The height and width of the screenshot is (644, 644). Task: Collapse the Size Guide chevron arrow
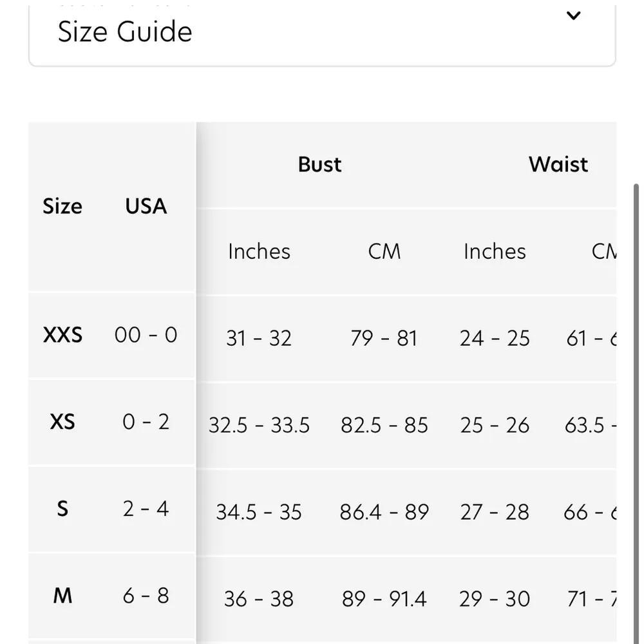(x=573, y=16)
